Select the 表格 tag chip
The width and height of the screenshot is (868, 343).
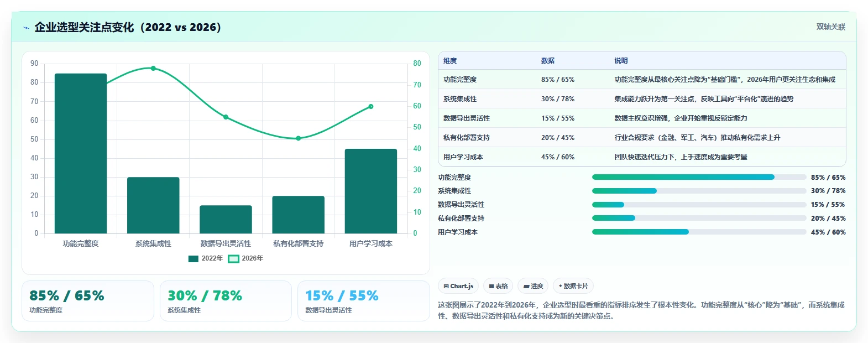(x=498, y=286)
